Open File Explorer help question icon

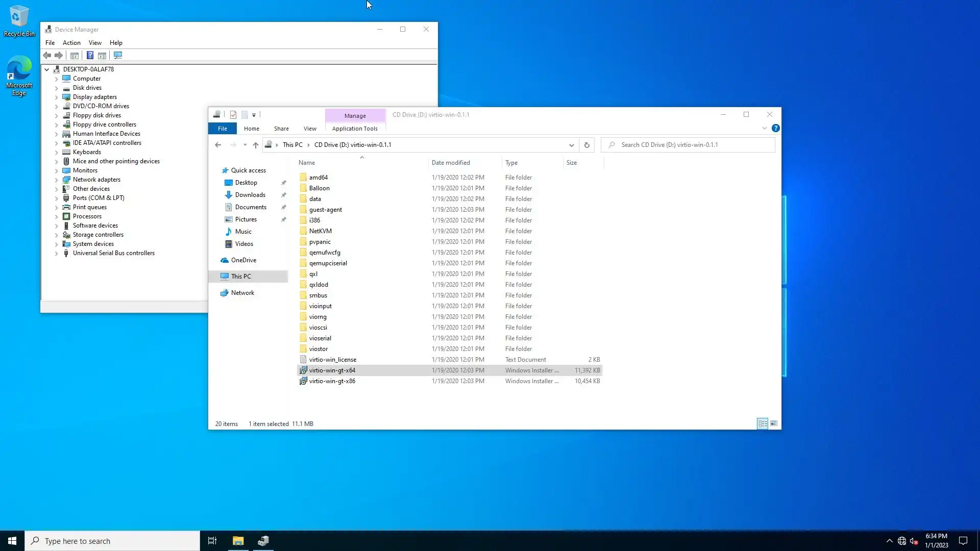(x=775, y=128)
